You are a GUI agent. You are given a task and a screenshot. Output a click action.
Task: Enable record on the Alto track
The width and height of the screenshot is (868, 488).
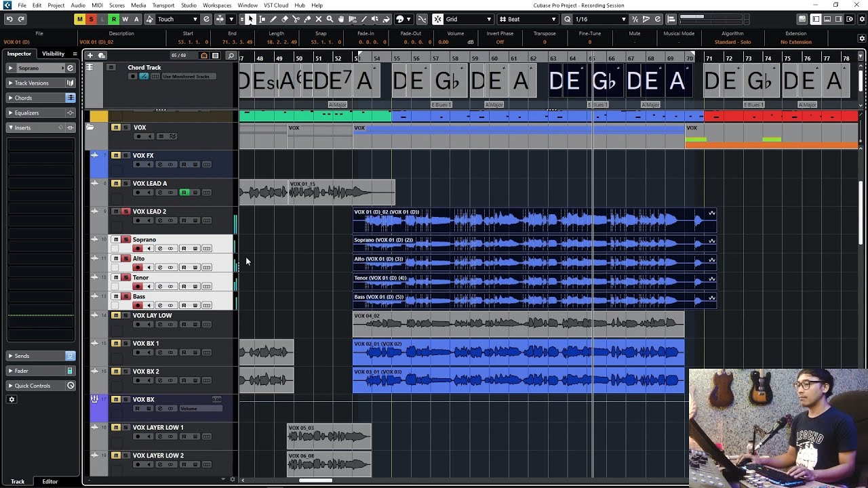[x=138, y=267]
